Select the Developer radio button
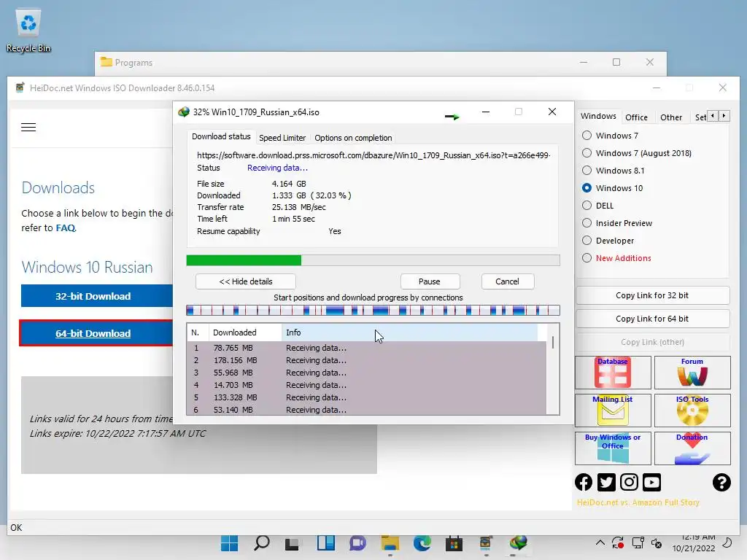Viewport: 747px width, 560px height. pos(587,241)
